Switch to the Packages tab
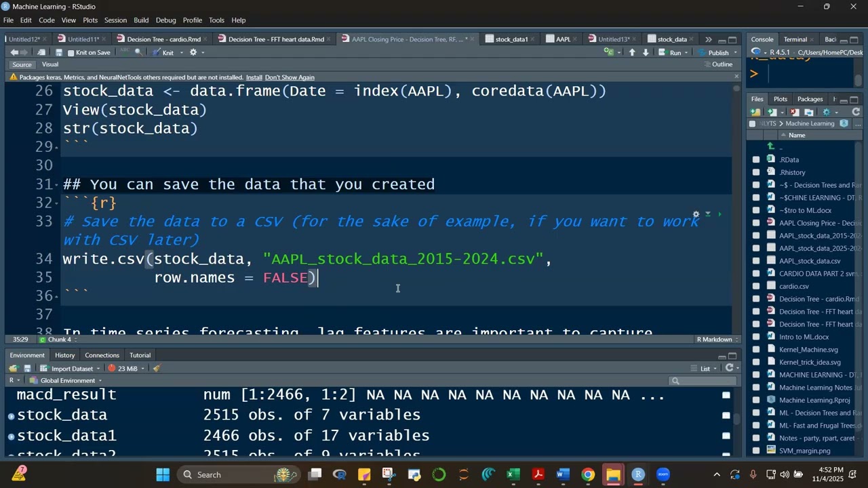Screen dimensions: 868x488 (x=810, y=99)
